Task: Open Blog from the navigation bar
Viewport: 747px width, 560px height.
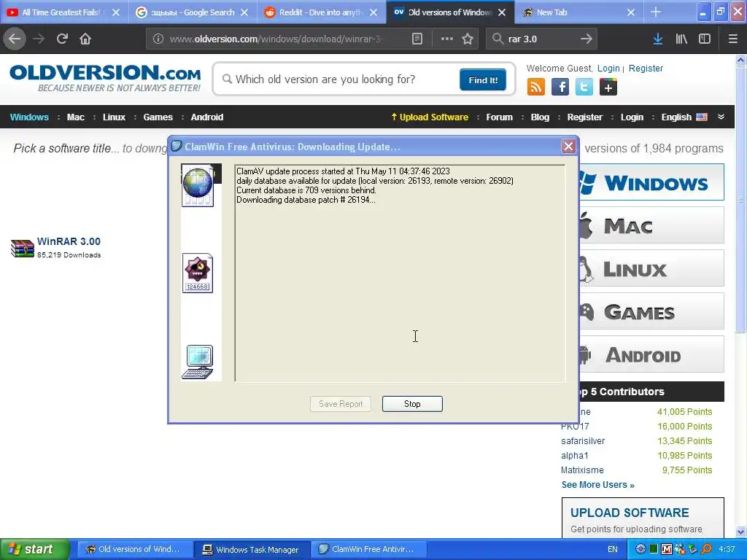Action: click(540, 117)
